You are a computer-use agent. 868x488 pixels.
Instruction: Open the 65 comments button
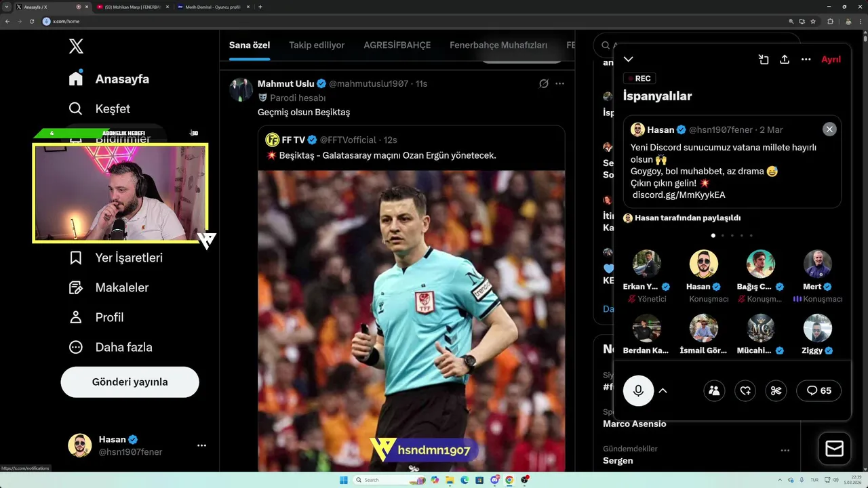click(x=818, y=390)
